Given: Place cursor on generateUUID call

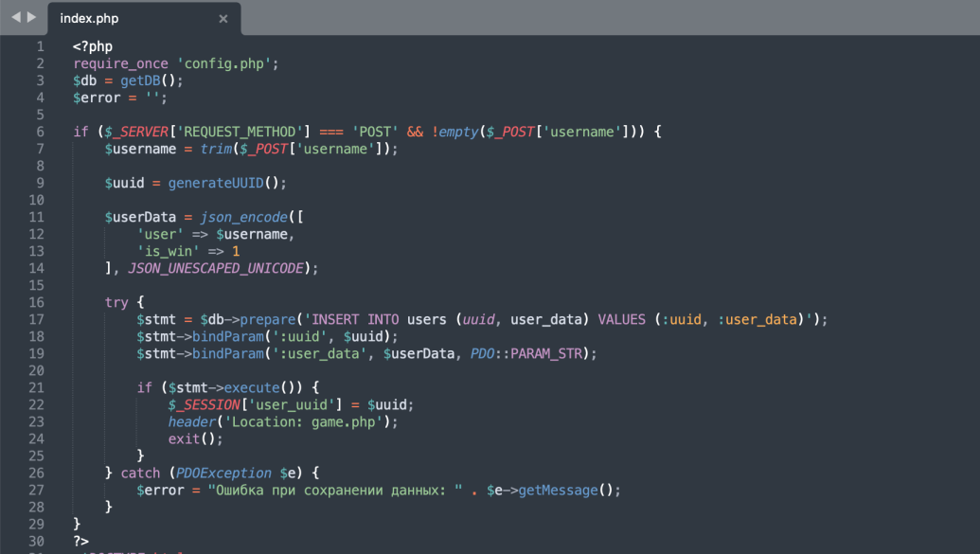Looking at the screenshot, I should click(216, 183).
